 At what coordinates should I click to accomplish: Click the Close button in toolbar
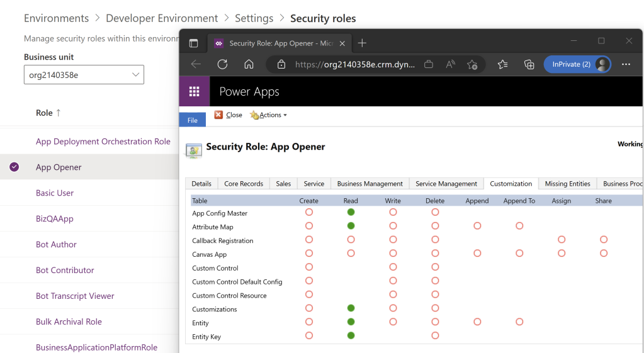[x=229, y=115]
